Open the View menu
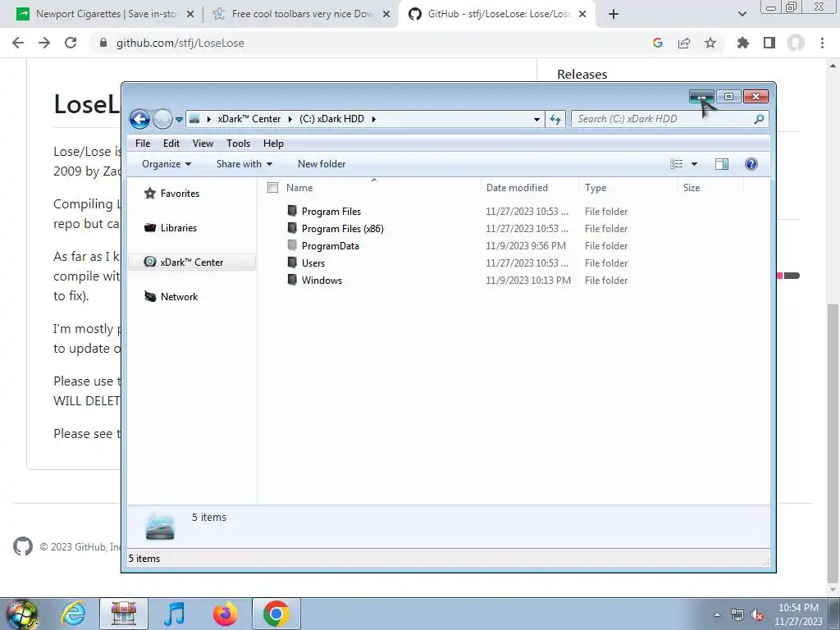Viewport: 840px width, 630px height. point(203,144)
